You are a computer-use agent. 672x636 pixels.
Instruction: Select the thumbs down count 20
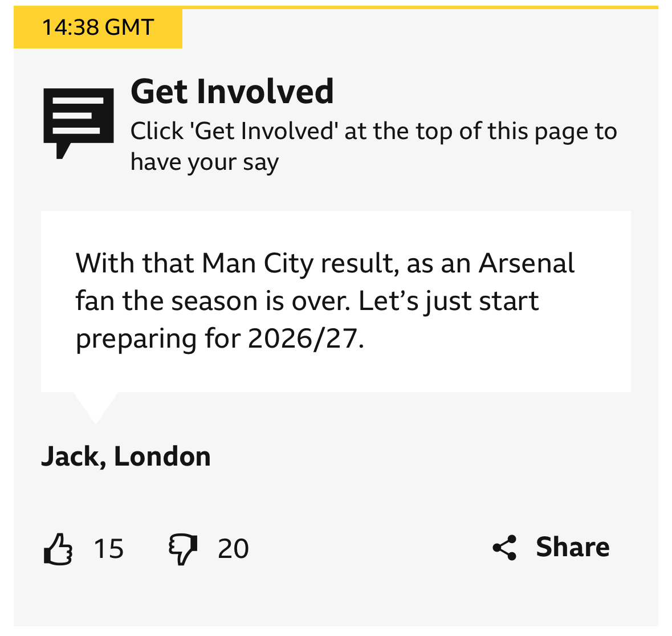point(233,549)
